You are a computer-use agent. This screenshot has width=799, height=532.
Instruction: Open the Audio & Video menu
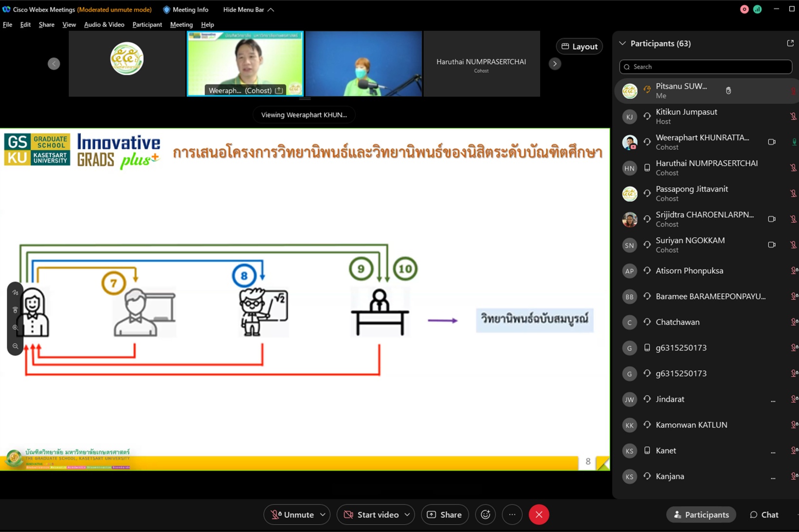104,24
